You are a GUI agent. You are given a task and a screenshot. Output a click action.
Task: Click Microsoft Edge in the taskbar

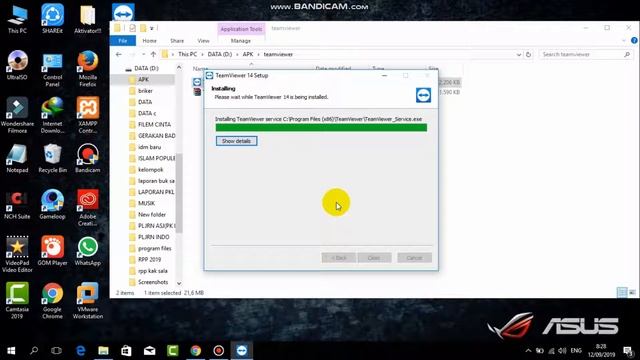(x=80, y=351)
